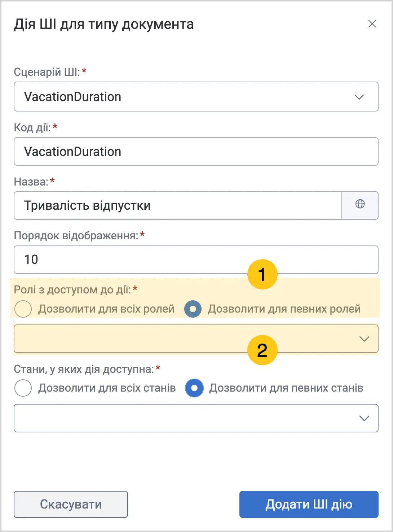Click the highlighted empty roles combo box
This screenshot has height=532, width=393.
(x=196, y=339)
